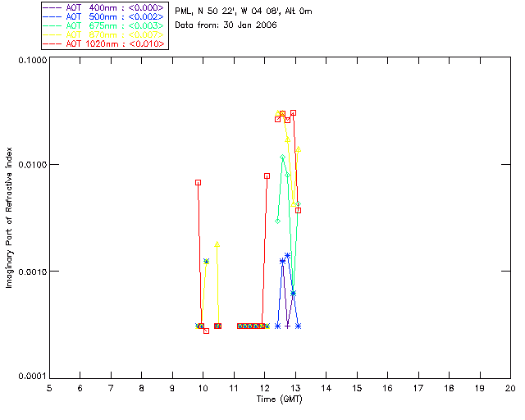Click the lowest red square marker below the baseline
The height and width of the screenshot is (420, 525).
pyautogui.click(x=206, y=331)
